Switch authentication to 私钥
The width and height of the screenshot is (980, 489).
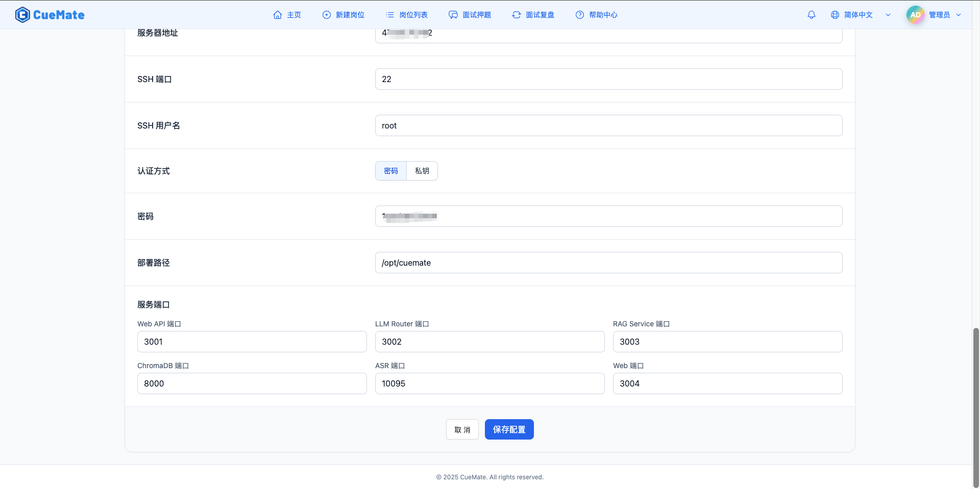point(422,171)
